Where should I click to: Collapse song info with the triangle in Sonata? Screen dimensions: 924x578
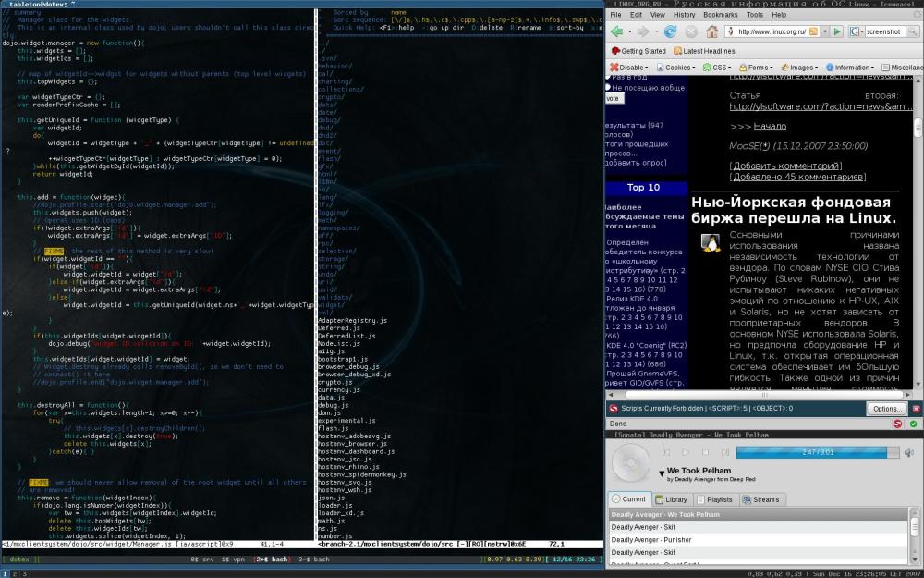[662, 473]
